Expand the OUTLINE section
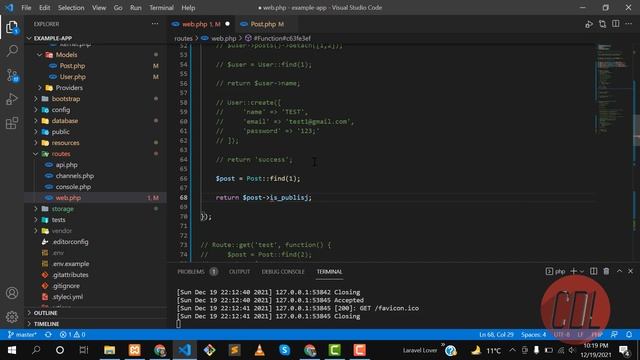This screenshot has width=640, height=360. (45, 313)
